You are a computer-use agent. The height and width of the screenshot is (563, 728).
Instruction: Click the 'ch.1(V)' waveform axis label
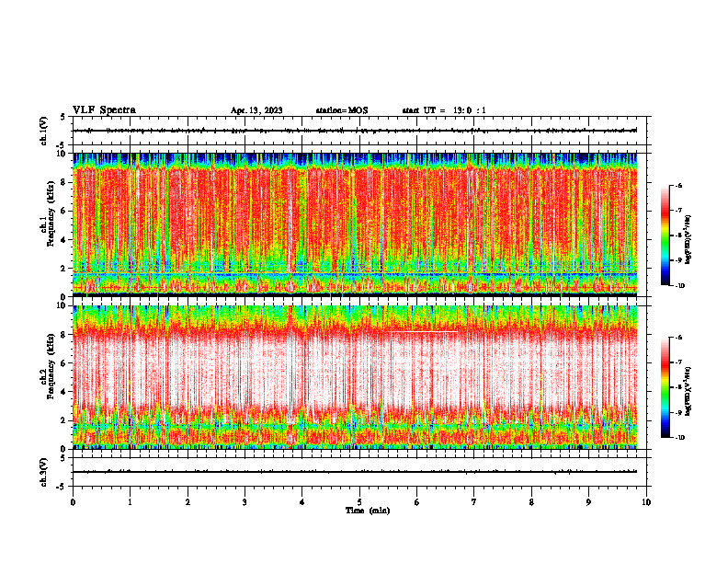coord(43,131)
